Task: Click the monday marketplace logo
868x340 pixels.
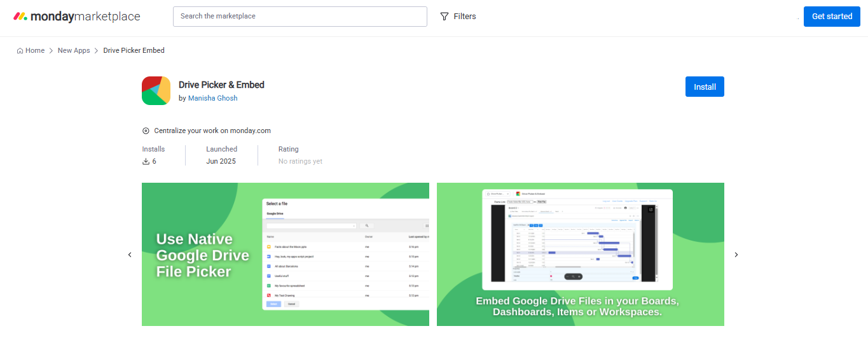Action: pos(77,17)
